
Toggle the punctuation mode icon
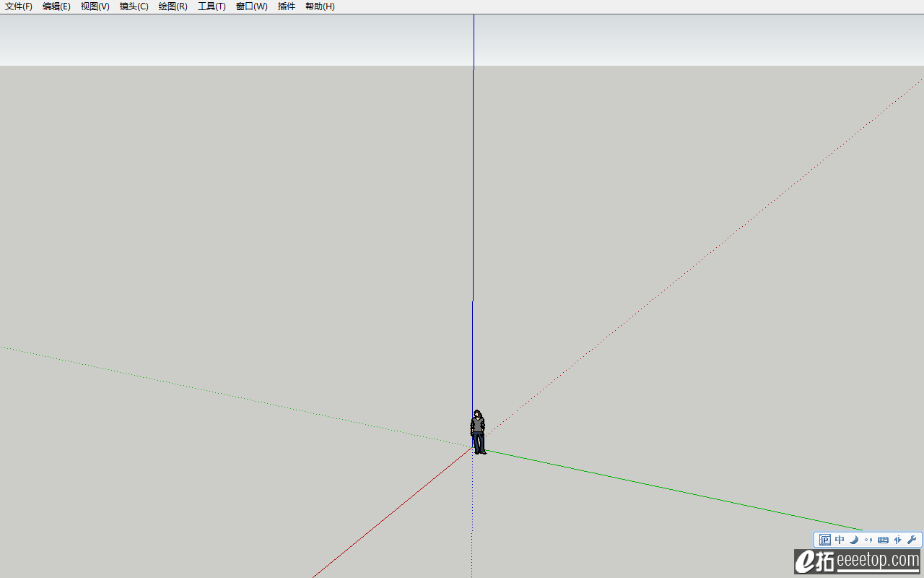(x=868, y=540)
